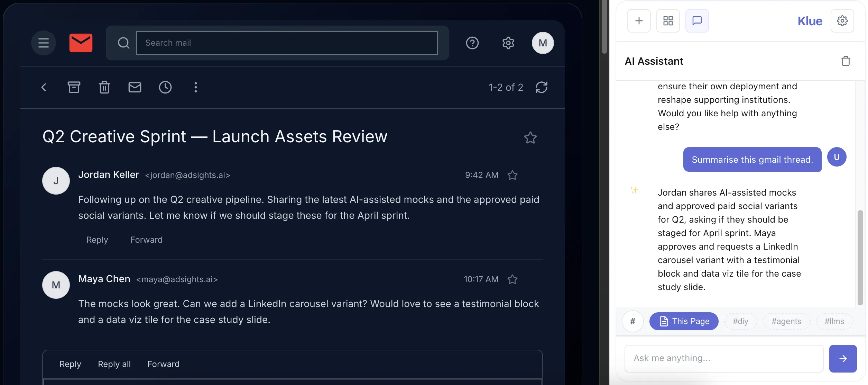Star the Launch Assets Review thread
Screen dimensions: 868x385
530,138
